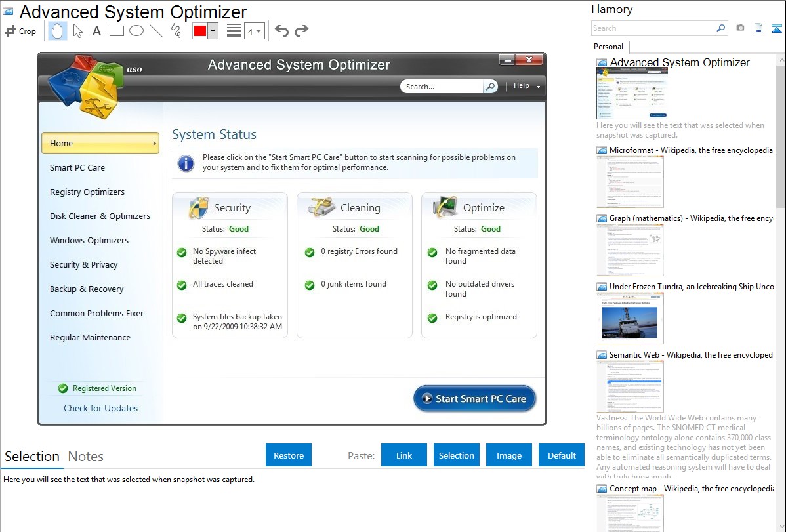The height and width of the screenshot is (532, 786).
Task: Click the document page icon in Flamory header
Action: [758, 28]
